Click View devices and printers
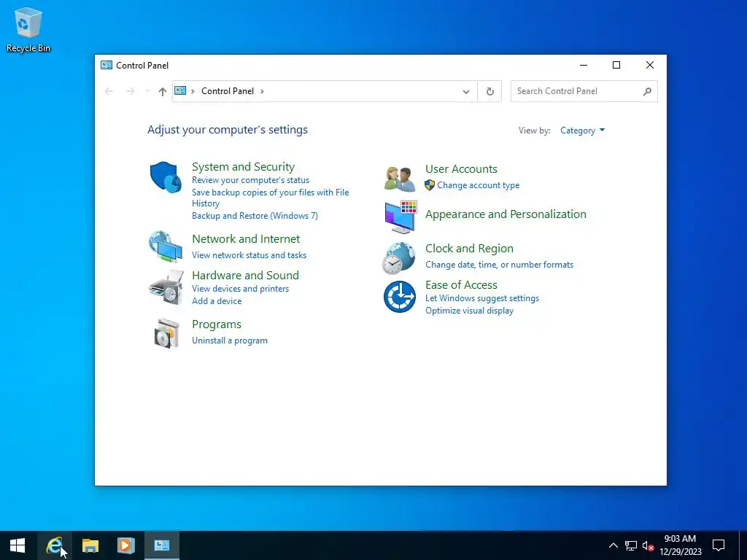The width and height of the screenshot is (747, 560). 240,289
